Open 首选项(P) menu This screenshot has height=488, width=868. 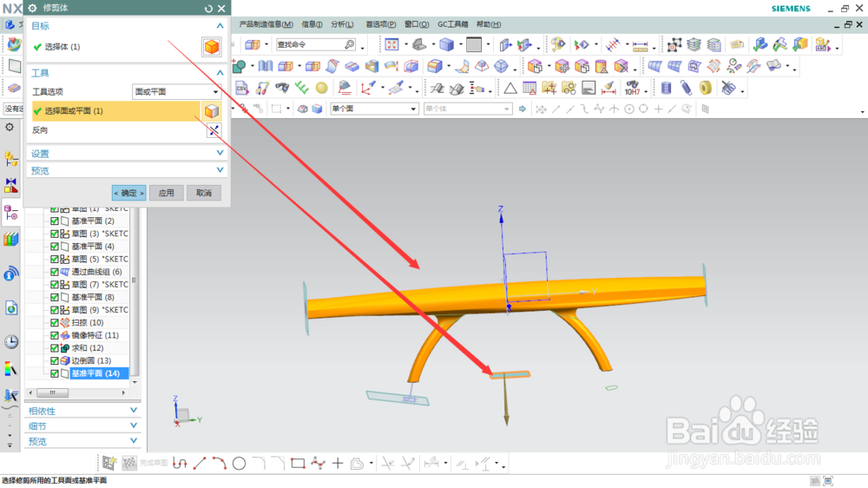380,24
